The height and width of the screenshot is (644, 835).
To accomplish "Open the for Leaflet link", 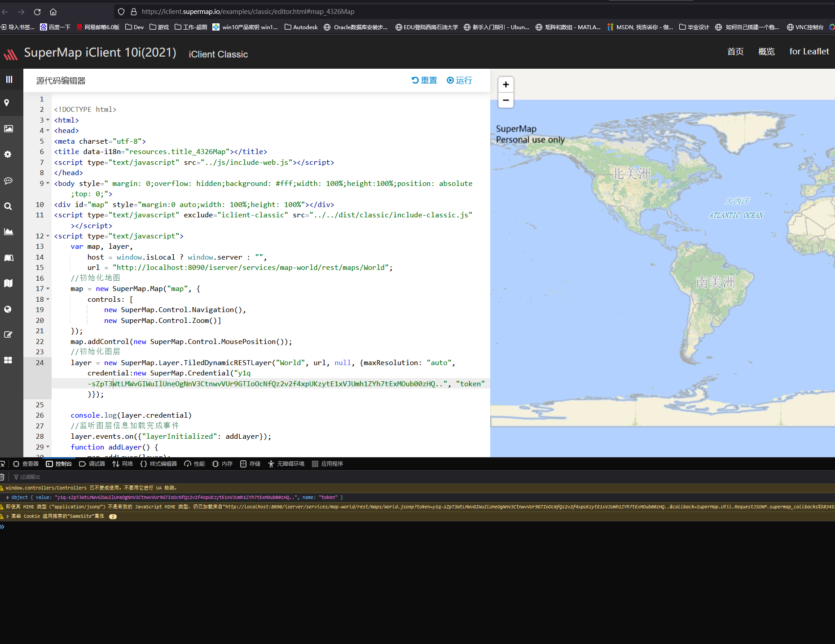I will pos(809,52).
